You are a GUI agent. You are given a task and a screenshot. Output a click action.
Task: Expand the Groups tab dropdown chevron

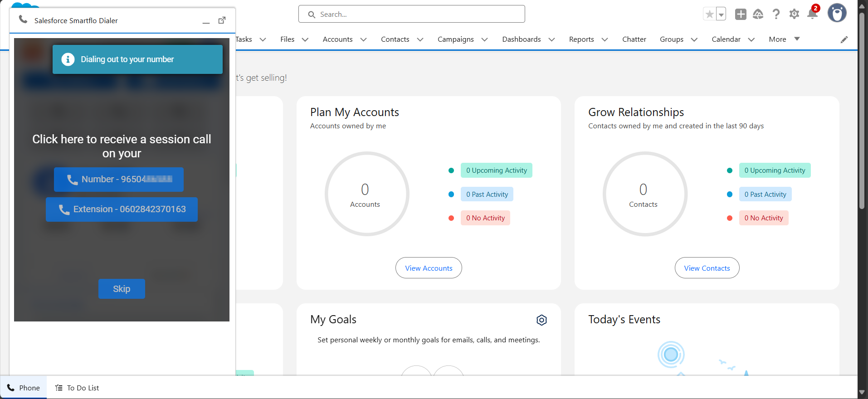pyautogui.click(x=694, y=39)
